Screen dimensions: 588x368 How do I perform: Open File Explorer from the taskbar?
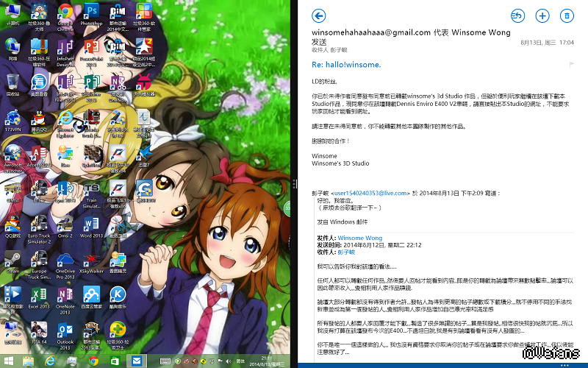pyautogui.click(x=28, y=361)
